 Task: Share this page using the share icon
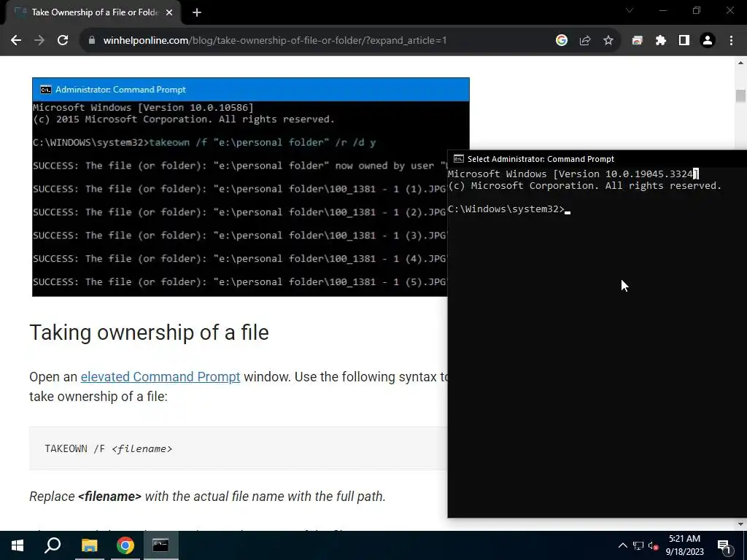[x=585, y=41]
